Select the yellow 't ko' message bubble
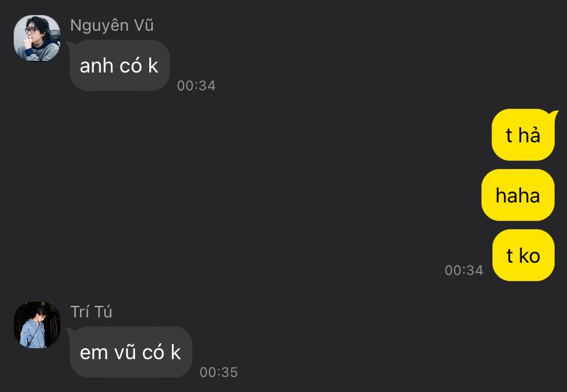The width and height of the screenshot is (567, 392). tap(523, 255)
